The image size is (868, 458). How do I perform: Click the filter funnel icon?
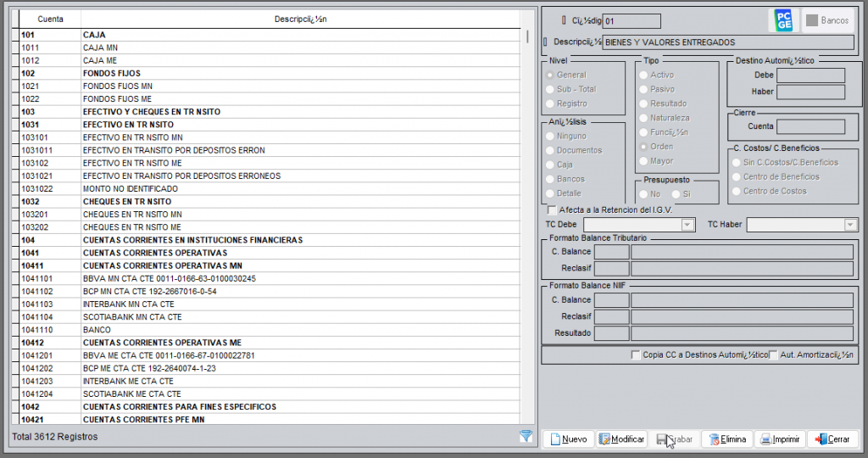pos(526,437)
